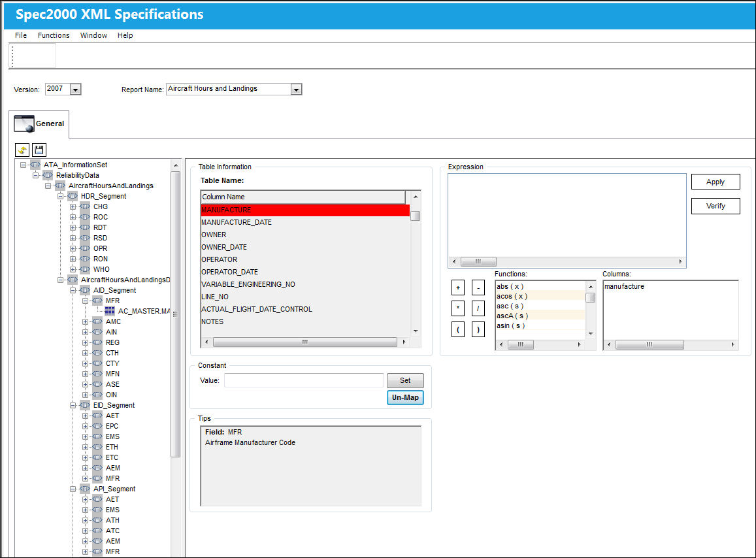Expand the WHO tree node
Viewport: 756px width, 558px height.
(73, 270)
